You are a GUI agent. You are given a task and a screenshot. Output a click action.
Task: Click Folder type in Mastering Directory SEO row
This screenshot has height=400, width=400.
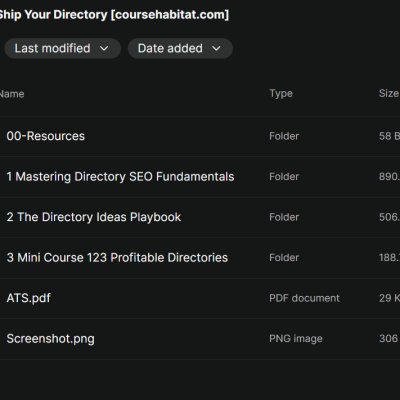click(x=284, y=177)
